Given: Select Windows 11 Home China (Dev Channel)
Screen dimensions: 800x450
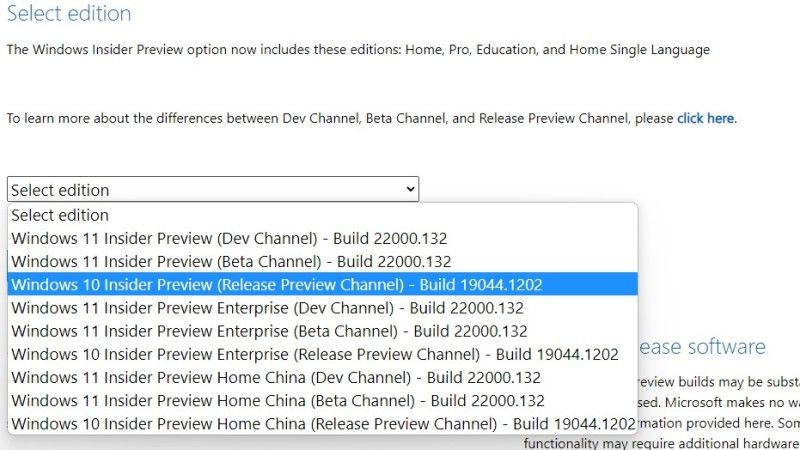Looking at the screenshot, I should pyautogui.click(x=322, y=377).
